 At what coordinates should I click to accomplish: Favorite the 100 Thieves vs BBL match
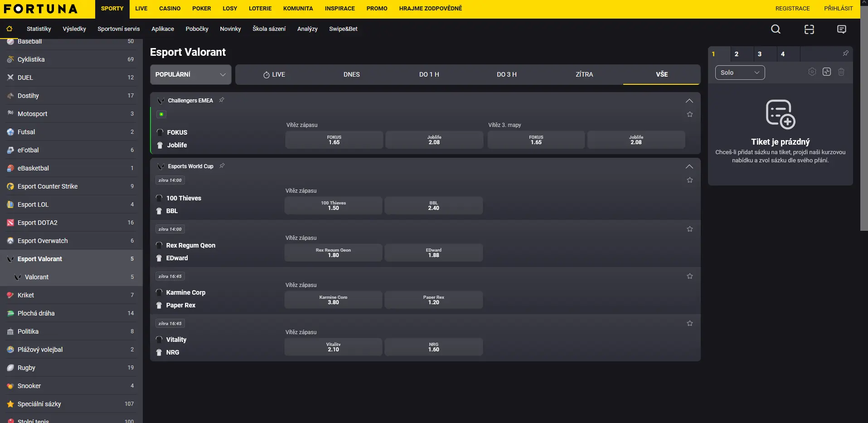tap(690, 180)
